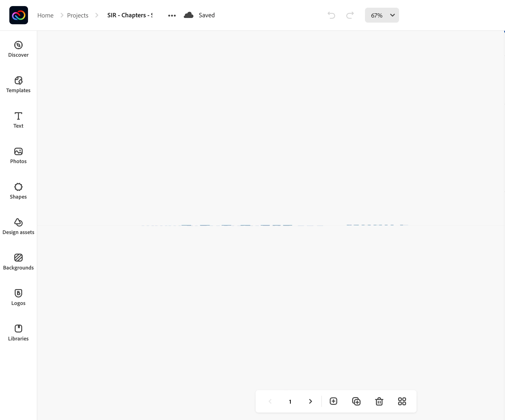This screenshot has width=505, height=420.
Task: Navigate to Projects breadcrumb
Action: point(77,15)
